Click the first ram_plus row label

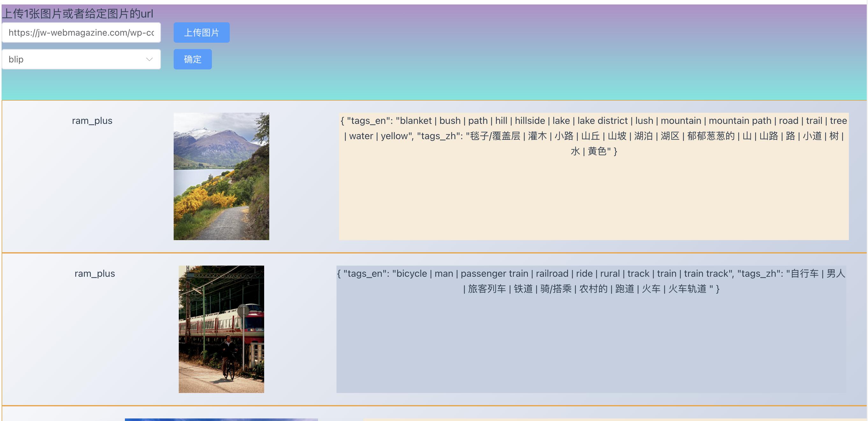click(x=92, y=121)
